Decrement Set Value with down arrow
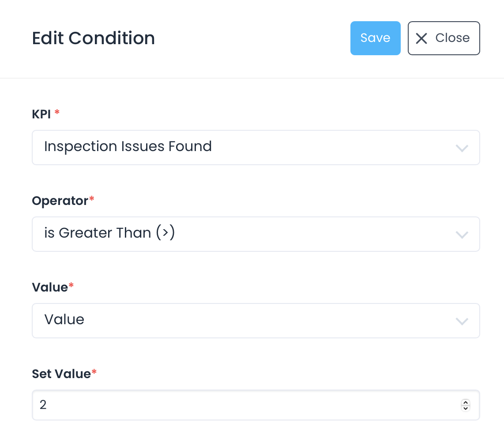 pyautogui.click(x=465, y=408)
